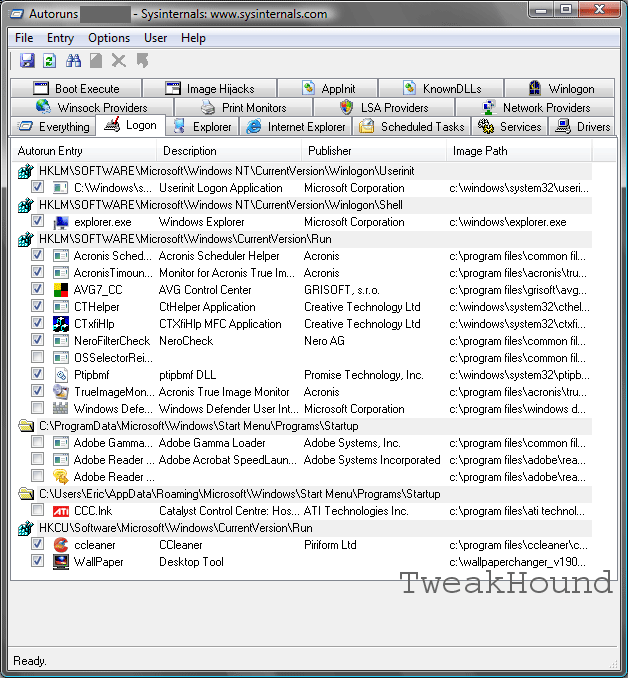This screenshot has width=628, height=678.
Task: Sort by the Description column header
Action: coord(228,151)
